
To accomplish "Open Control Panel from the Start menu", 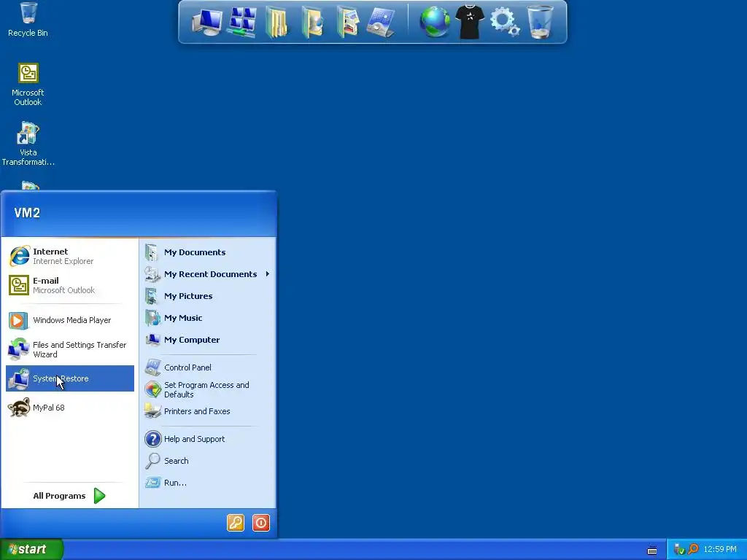I will 208,367.
